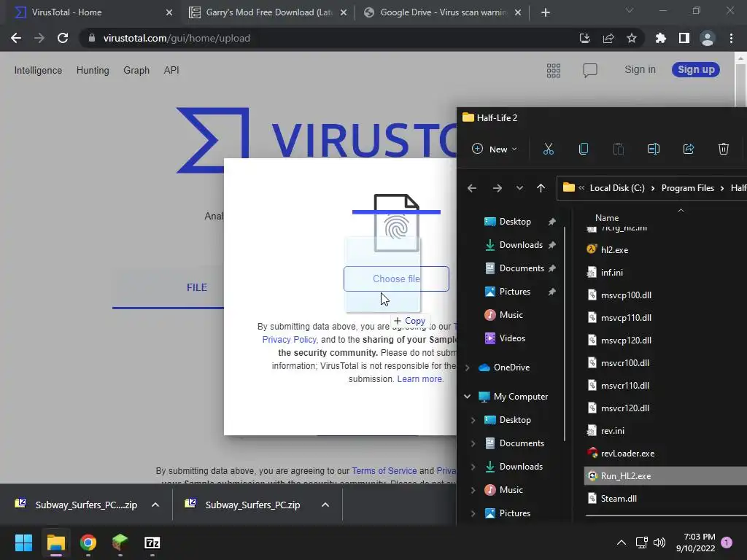Screen dimensions: 747x560
Task: Toggle Chrome side panel icon
Action: 684,38
